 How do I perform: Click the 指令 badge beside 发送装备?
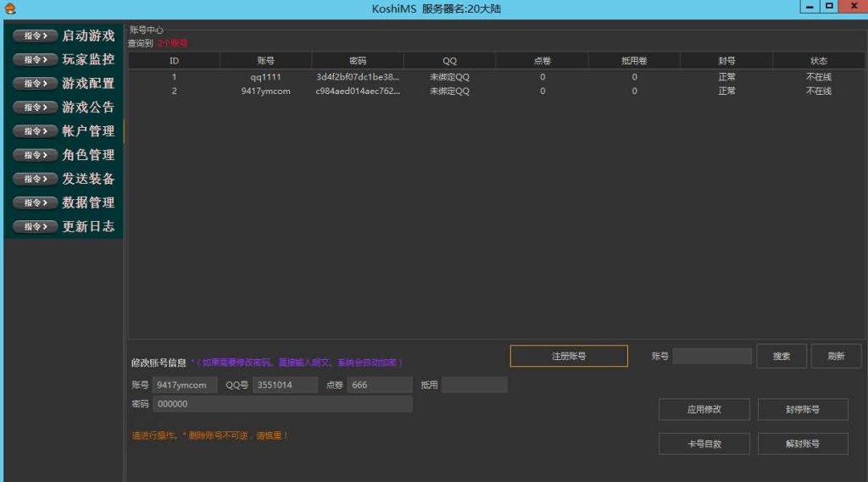(x=35, y=179)
